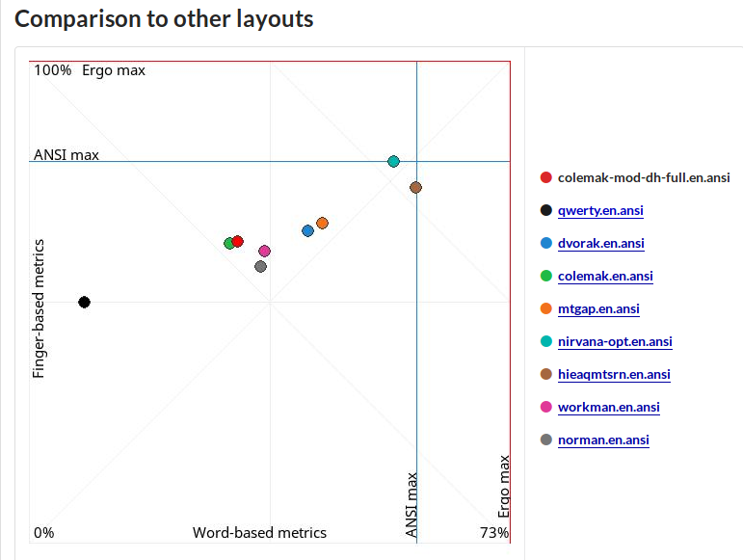Viewport: 743px width, 560px height.
Task: Open the qwerty.en.ansi layout link
Action: click(600, 210)
